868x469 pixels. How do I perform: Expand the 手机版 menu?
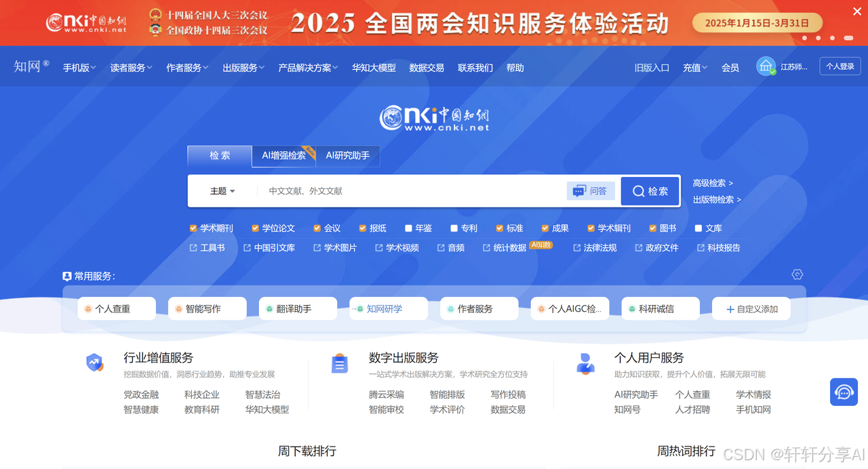(79, 68)
